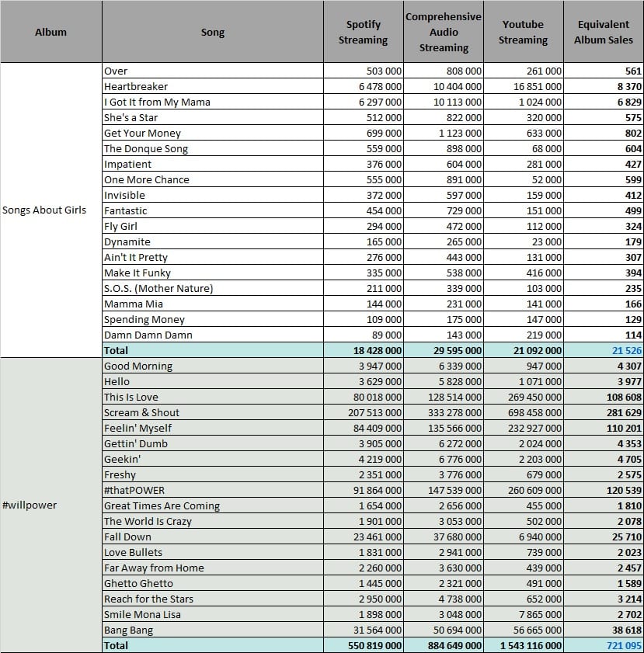Select the Geekin' song cell

[x=212, y=460]
